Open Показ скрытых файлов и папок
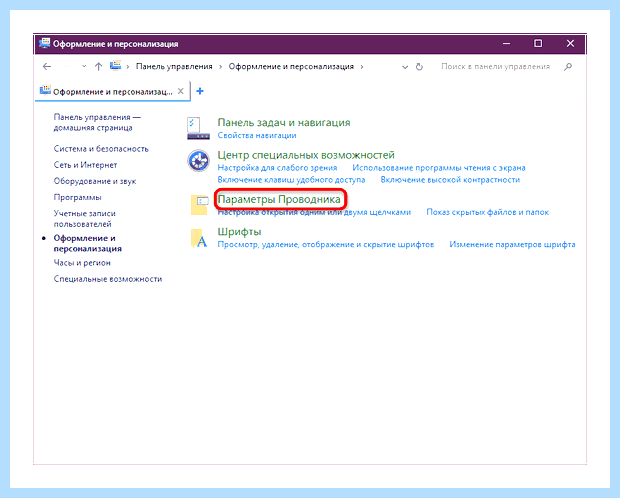Screen dimensions: 620x498 488,212
